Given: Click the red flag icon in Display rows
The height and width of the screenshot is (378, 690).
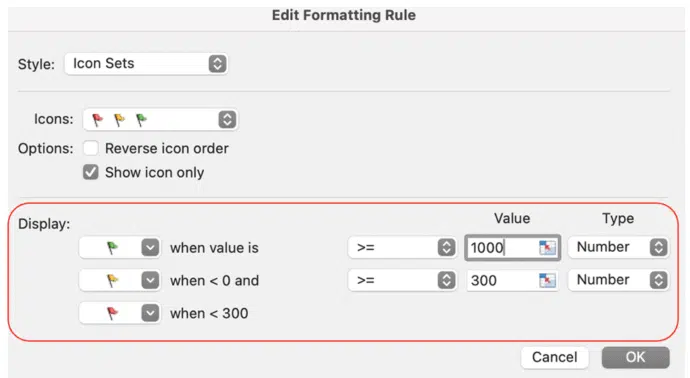Looking at the screenshot, I should (113, 313).
